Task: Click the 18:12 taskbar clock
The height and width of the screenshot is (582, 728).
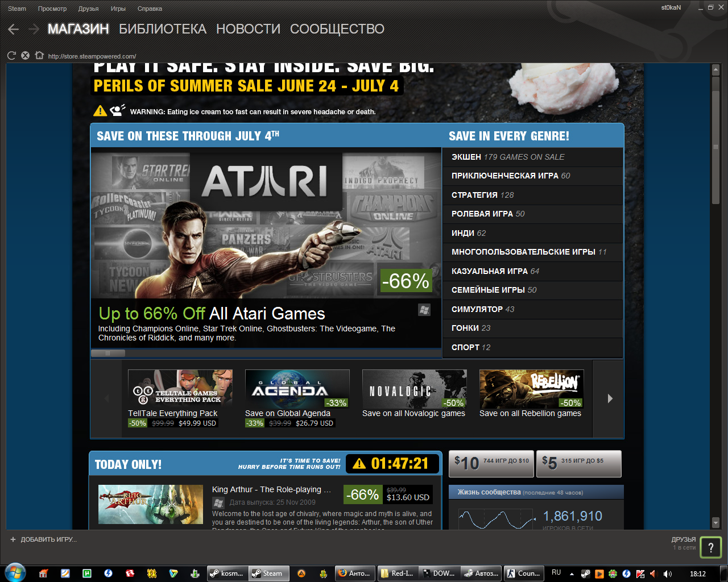Action: tap(698, 574)
